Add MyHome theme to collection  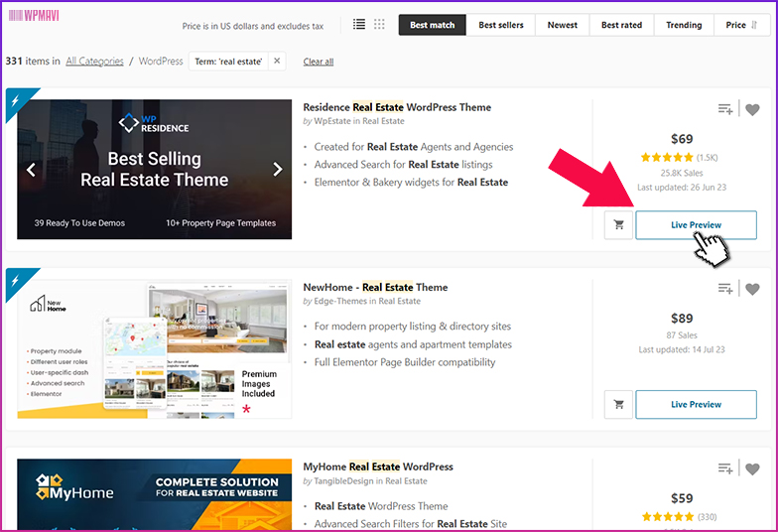pyautogui.click(x=724, y=468)
